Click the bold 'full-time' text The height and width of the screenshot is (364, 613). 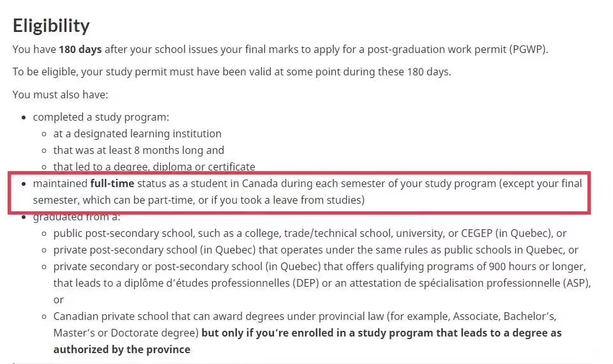pos(112,183)
